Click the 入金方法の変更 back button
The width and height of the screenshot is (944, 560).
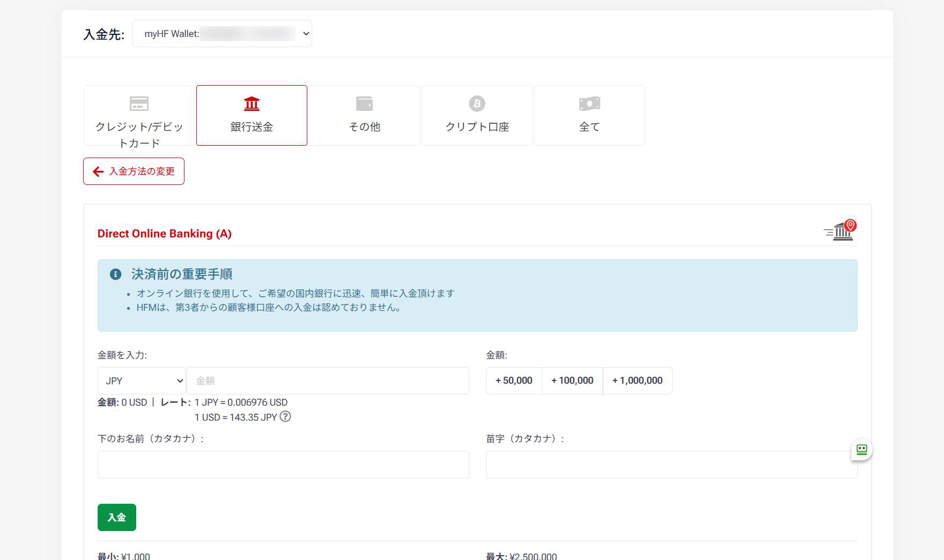tap(134, 171)
